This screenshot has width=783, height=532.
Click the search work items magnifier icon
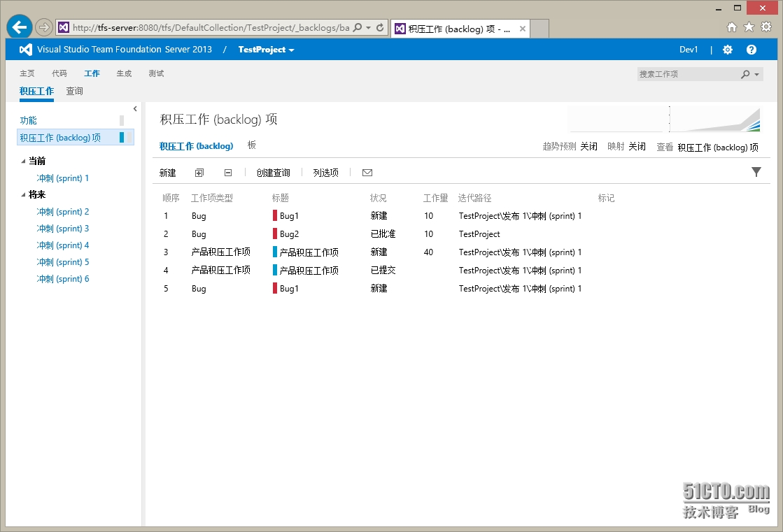[745, 74]
